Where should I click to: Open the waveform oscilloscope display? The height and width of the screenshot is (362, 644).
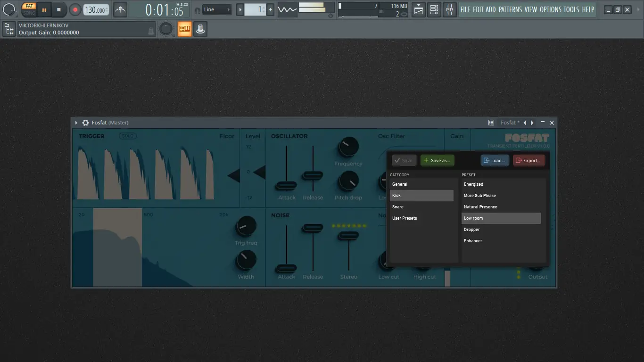coord(287,9)
